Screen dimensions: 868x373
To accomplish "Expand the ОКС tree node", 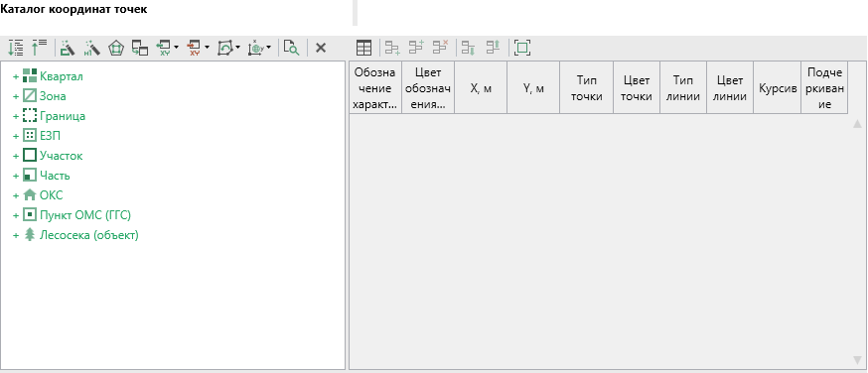I will click(x=16, y=195).
